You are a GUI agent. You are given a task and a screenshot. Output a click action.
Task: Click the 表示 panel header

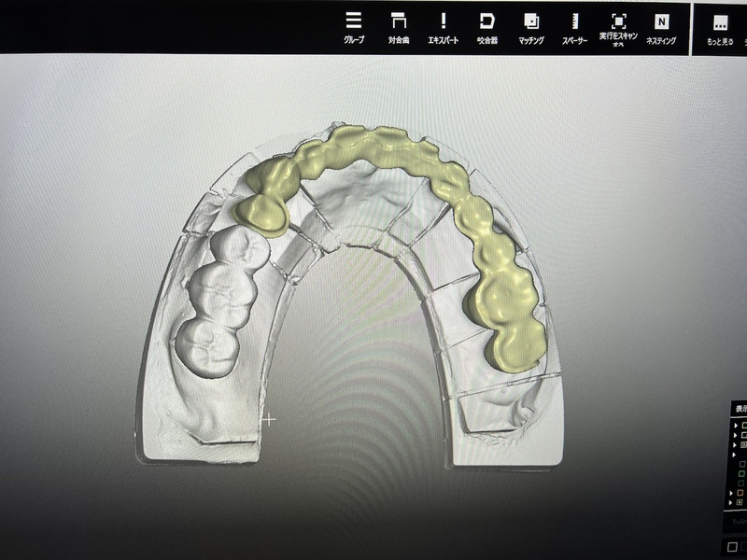coord(740,409)
